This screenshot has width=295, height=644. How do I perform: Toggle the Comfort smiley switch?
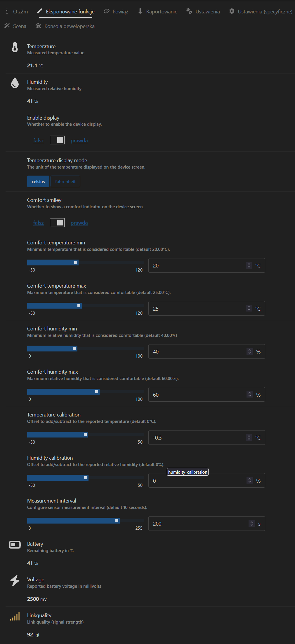click(x=57, y=223)
